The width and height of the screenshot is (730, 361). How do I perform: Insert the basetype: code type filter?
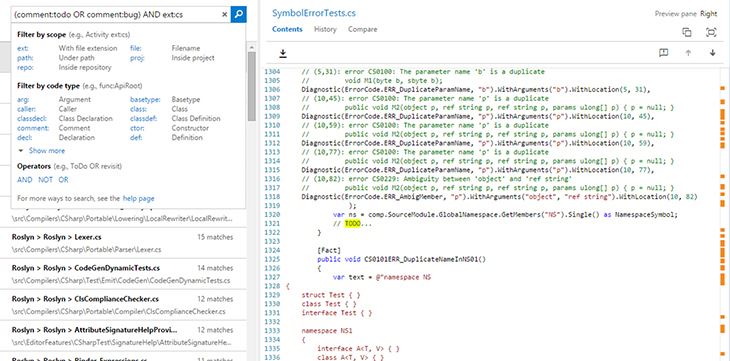coord(145,99)
